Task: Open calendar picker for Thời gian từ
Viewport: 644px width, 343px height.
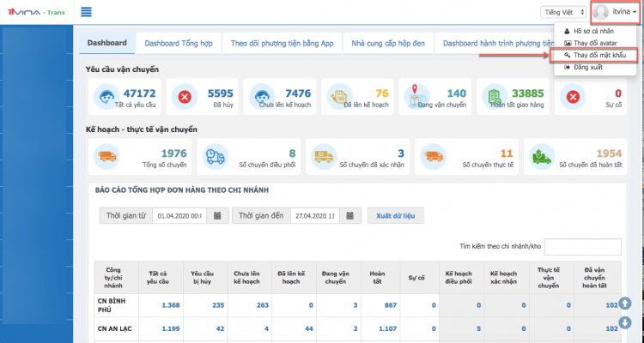Action: click(x=217, y=216)
